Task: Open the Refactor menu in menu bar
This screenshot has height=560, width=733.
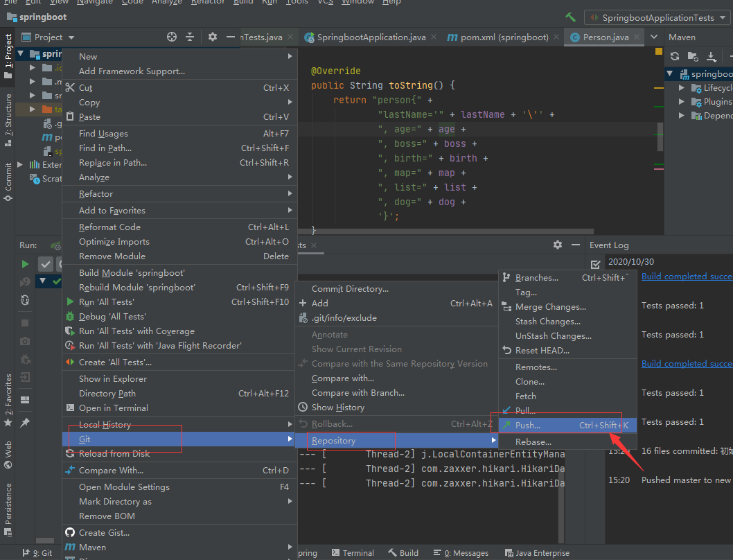Action: click(208, 2)
